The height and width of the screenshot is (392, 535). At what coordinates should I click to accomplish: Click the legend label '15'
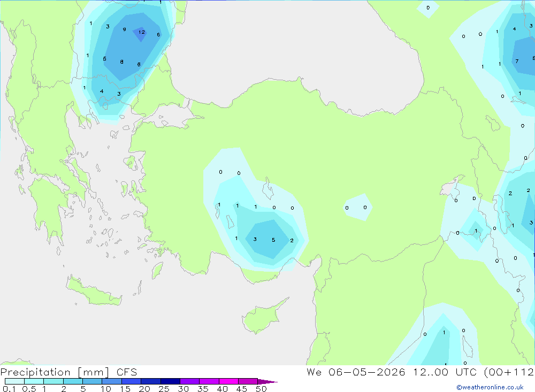click(125, 389)
